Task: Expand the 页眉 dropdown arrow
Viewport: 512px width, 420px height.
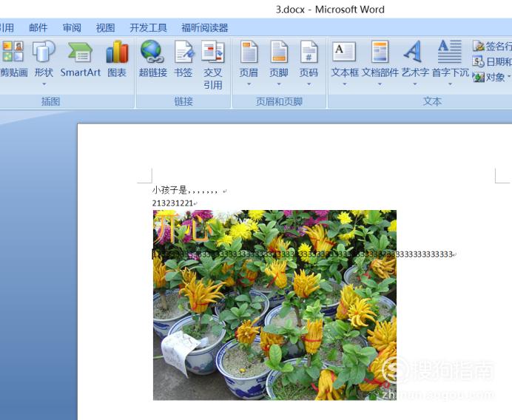Action: (249, 84)
